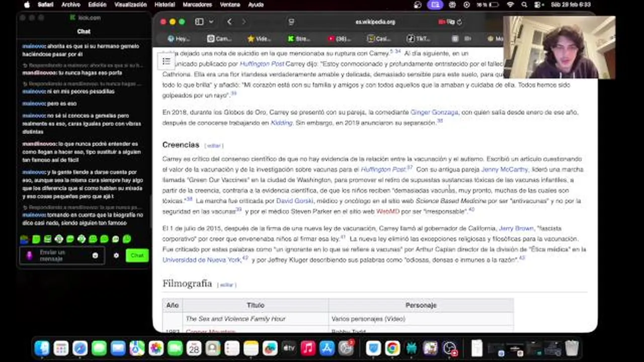Open Google Chrome from the Dock

pos(392,348)
